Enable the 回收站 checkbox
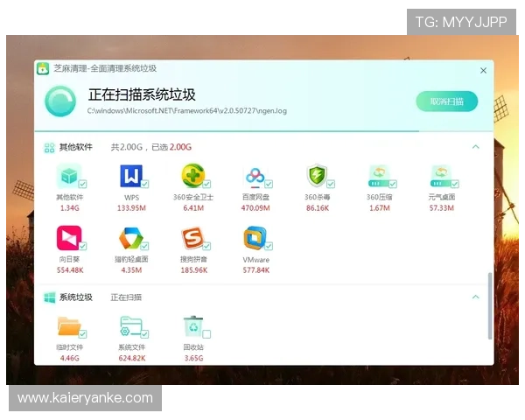525x420 pixels. coord(206,334)
